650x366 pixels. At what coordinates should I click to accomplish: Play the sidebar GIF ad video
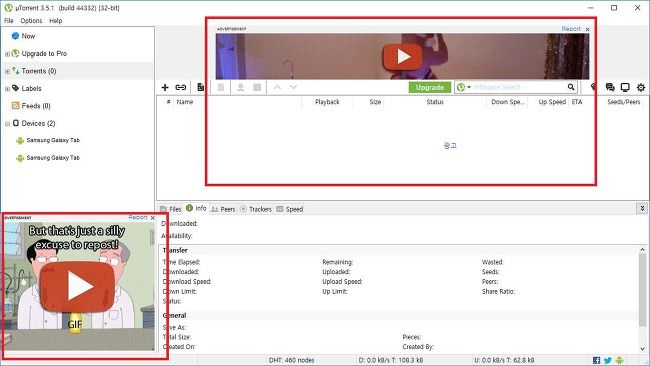pos(77,286)
